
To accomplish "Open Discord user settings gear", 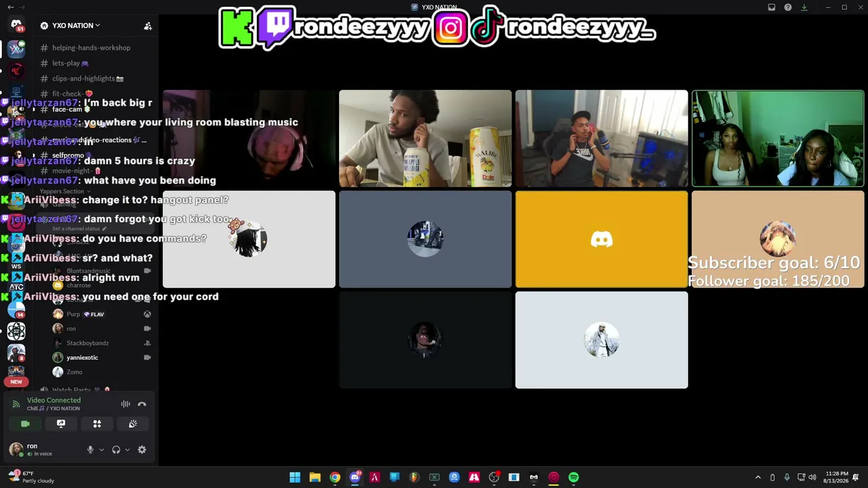I will coord(142,449).
